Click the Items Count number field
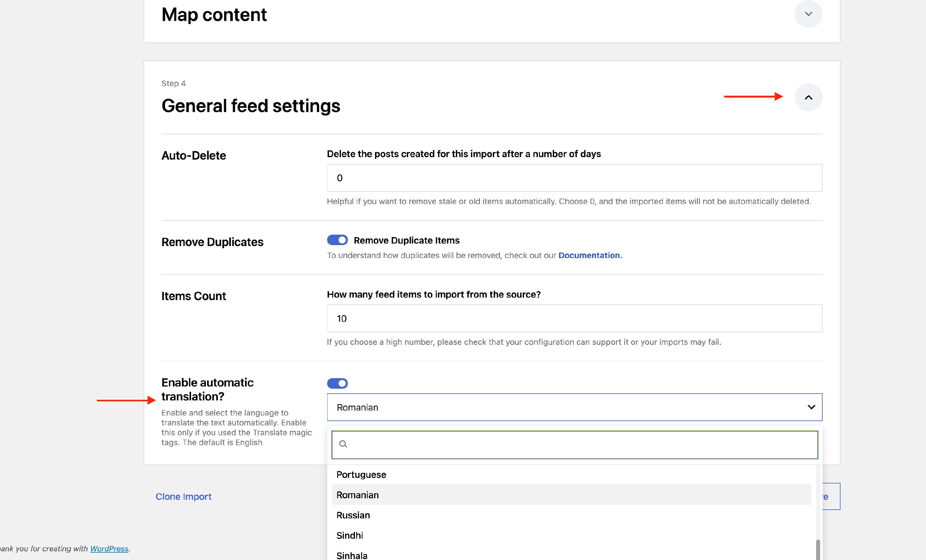 (574, 318)
